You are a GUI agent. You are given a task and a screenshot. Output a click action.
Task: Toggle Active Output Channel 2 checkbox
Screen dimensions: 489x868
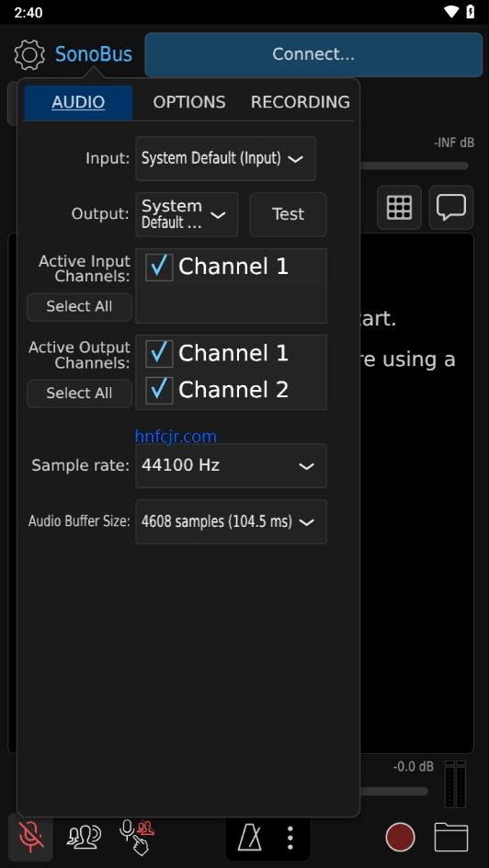point(159,390)
